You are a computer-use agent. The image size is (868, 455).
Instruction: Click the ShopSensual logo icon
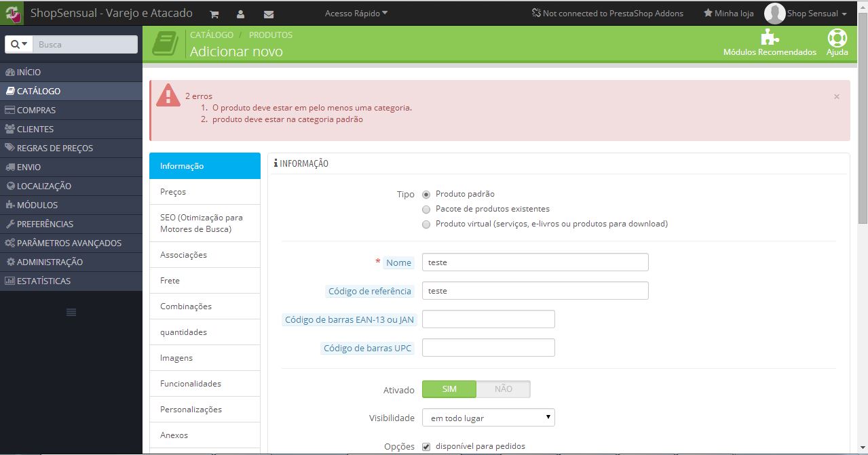(x=12, y=13)
